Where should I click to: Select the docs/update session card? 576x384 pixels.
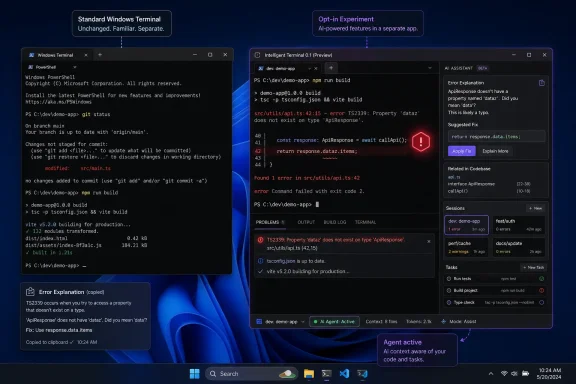(x=518, y=247)
